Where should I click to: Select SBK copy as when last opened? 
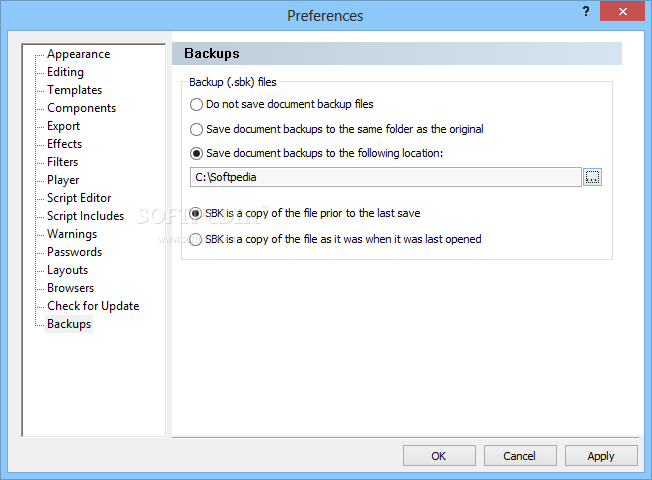196,239
